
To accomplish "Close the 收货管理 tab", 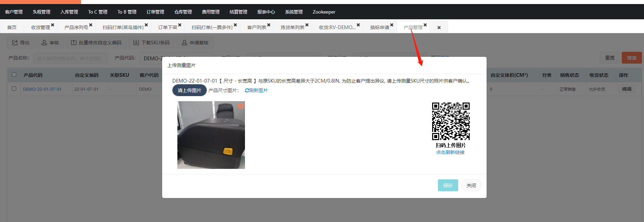I will pos(53,25).
